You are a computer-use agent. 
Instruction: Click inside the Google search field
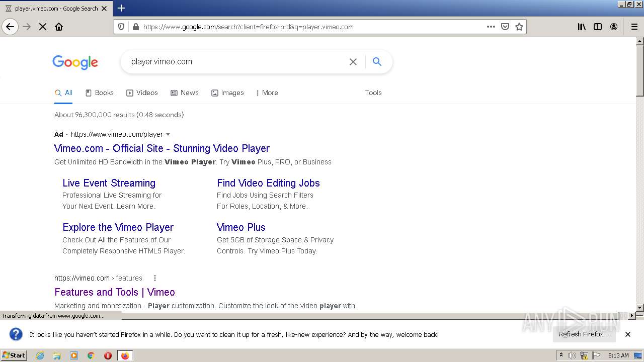236,62
